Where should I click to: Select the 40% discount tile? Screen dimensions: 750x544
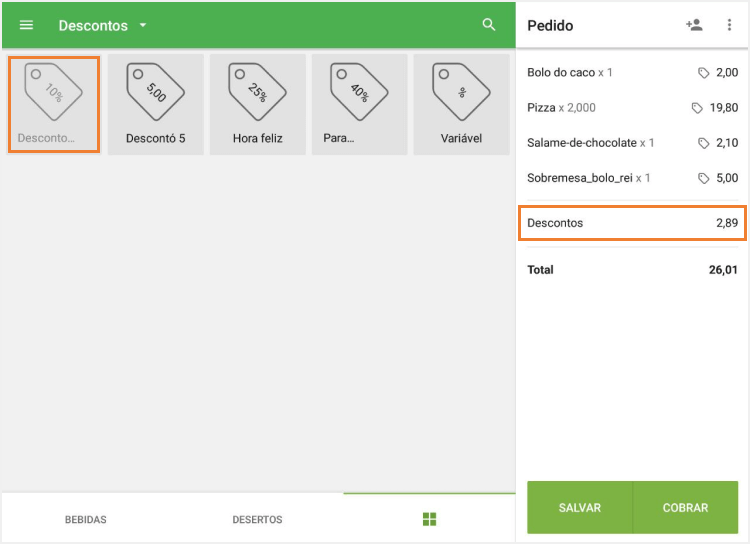[x=360, y=104]
